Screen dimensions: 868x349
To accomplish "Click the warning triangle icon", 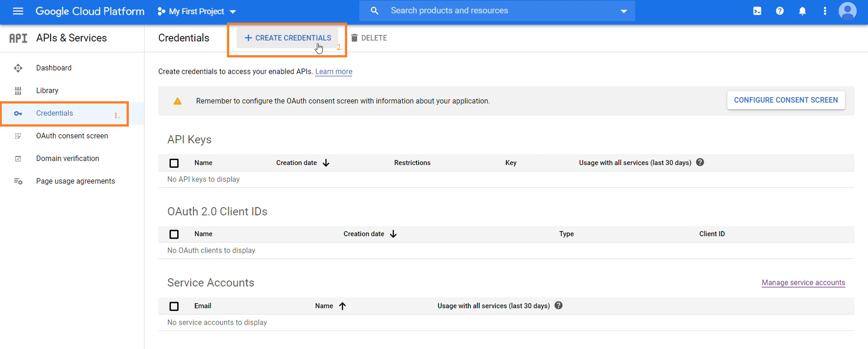I will click(x=178, y=101).
